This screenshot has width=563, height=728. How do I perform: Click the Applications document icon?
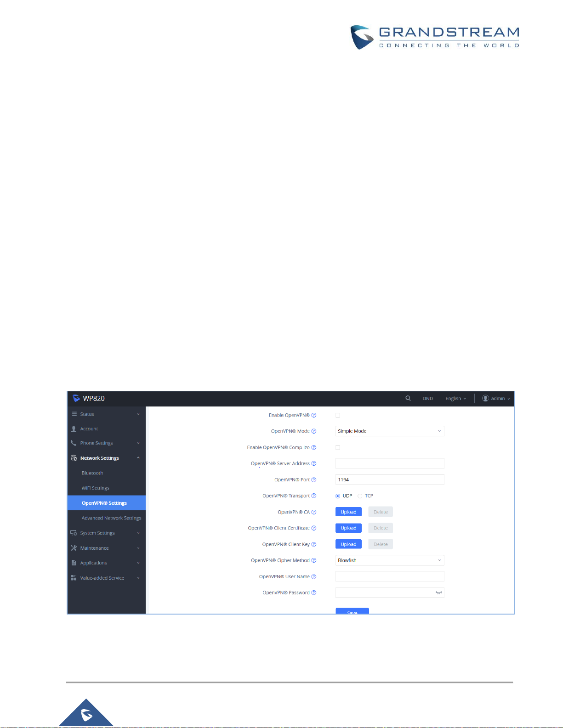coord(74,563)
